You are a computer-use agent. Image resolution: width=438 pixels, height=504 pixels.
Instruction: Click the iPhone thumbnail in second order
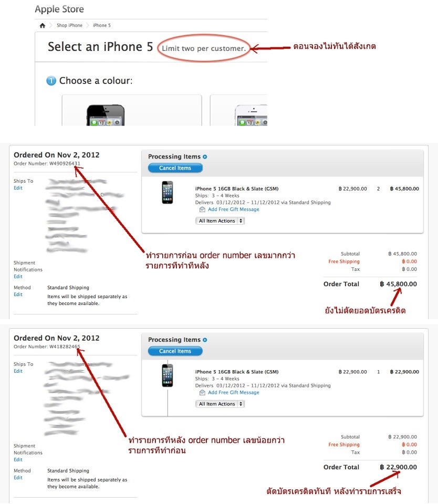point(168,375)
